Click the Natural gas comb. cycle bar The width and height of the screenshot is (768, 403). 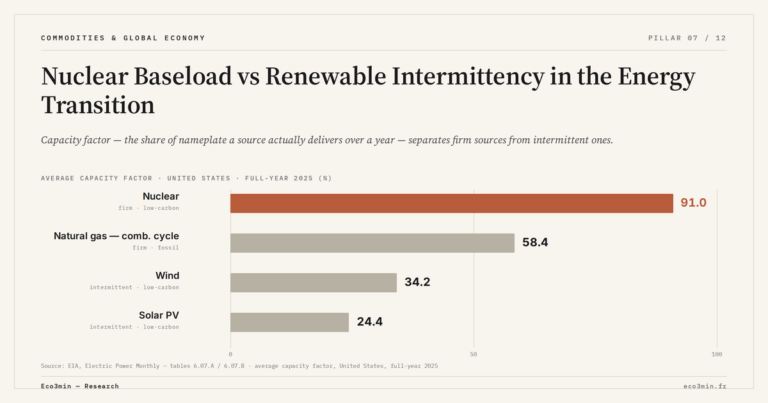click(372, 243)
